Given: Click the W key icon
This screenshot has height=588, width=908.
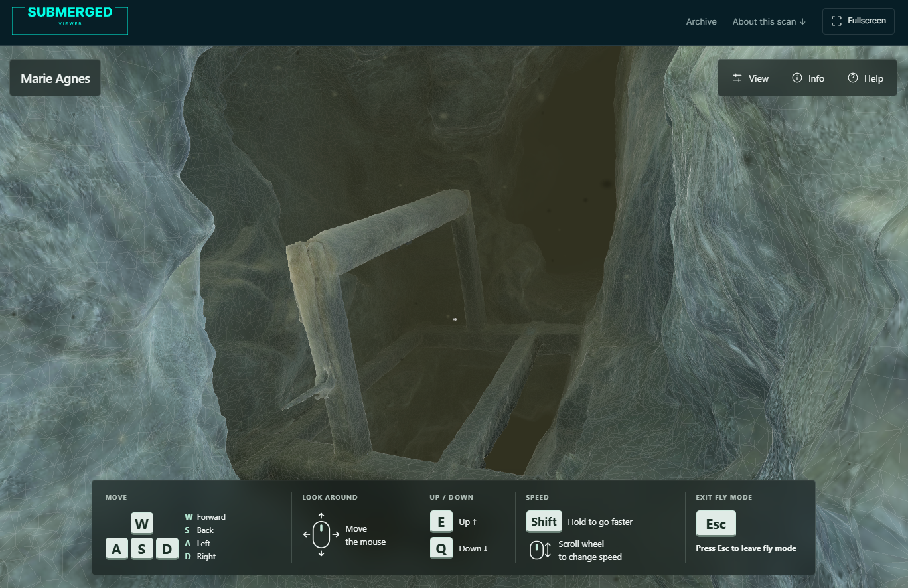Looking at the screenshot, I should coord(141,524).
